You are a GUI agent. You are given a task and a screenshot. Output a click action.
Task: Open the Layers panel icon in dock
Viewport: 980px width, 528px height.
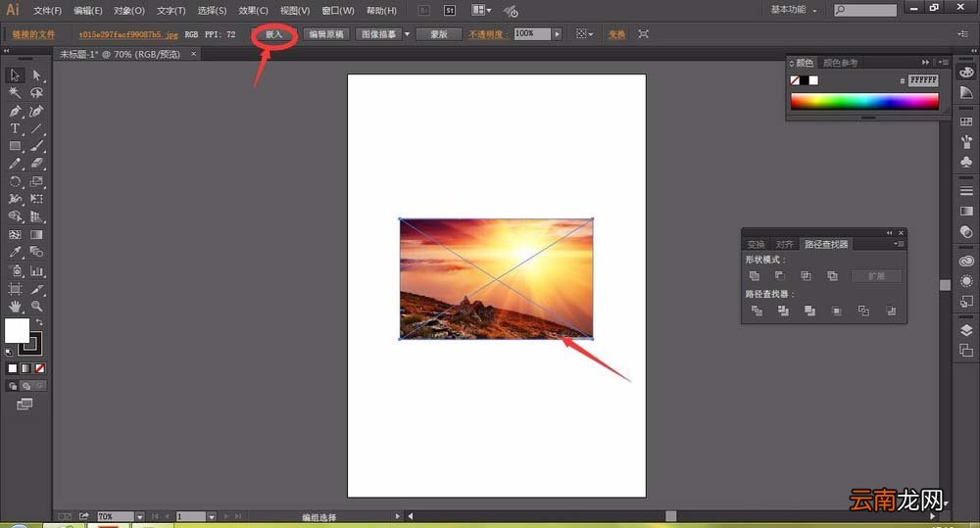[966, 330]
